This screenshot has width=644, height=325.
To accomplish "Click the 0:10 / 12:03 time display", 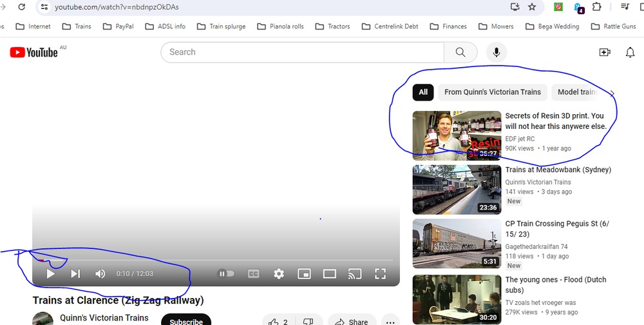I will tap(135, 273).
